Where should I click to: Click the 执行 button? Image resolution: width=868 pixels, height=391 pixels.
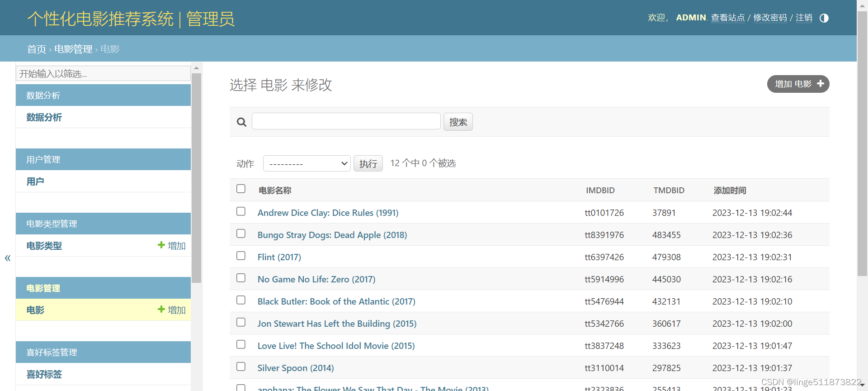[368, 163]
